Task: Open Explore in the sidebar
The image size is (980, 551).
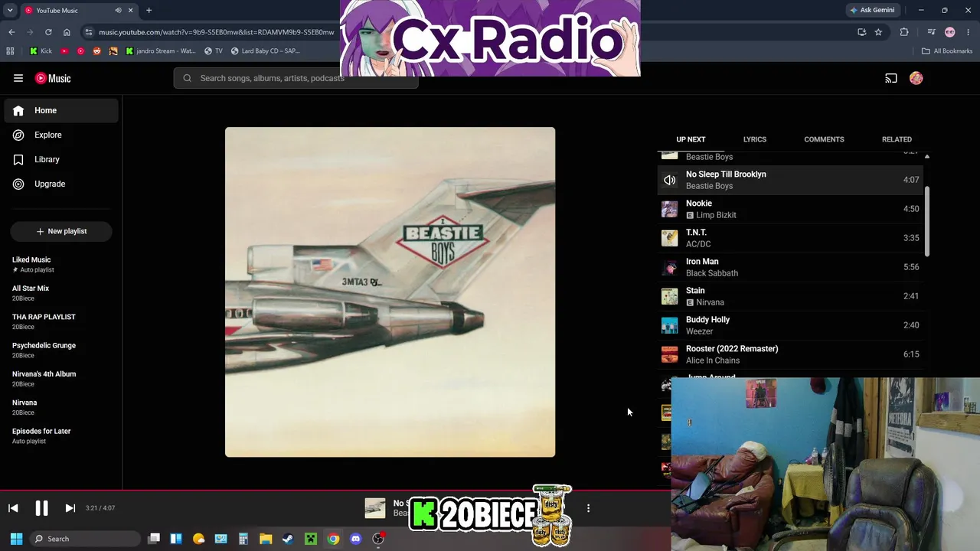Action: [x=61, y=135]
